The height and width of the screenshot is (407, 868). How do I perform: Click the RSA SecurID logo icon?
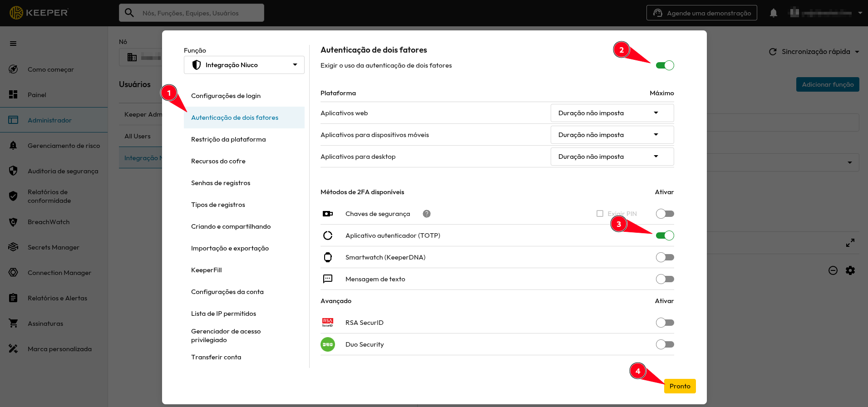(x=328, y=323)
